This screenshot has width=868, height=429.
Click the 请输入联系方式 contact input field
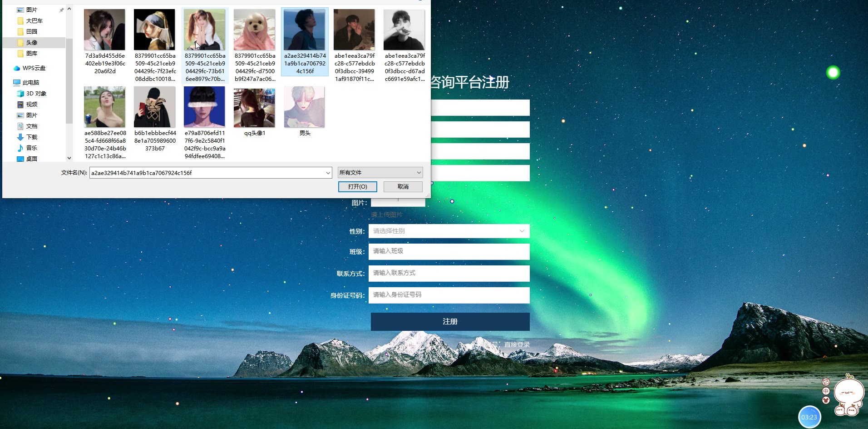click(449, 273)
